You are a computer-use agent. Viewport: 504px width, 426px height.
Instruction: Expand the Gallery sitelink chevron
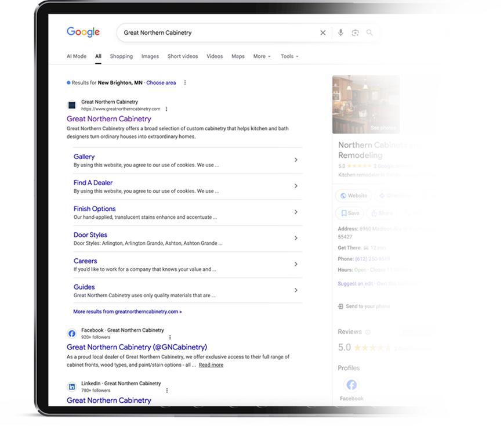click(x=296, y=160)
